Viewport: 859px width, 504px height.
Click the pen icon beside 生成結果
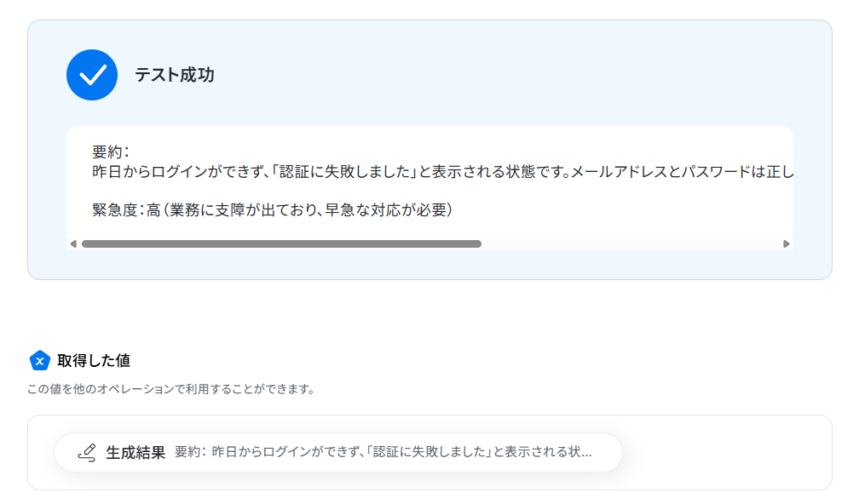pos(87,453)
